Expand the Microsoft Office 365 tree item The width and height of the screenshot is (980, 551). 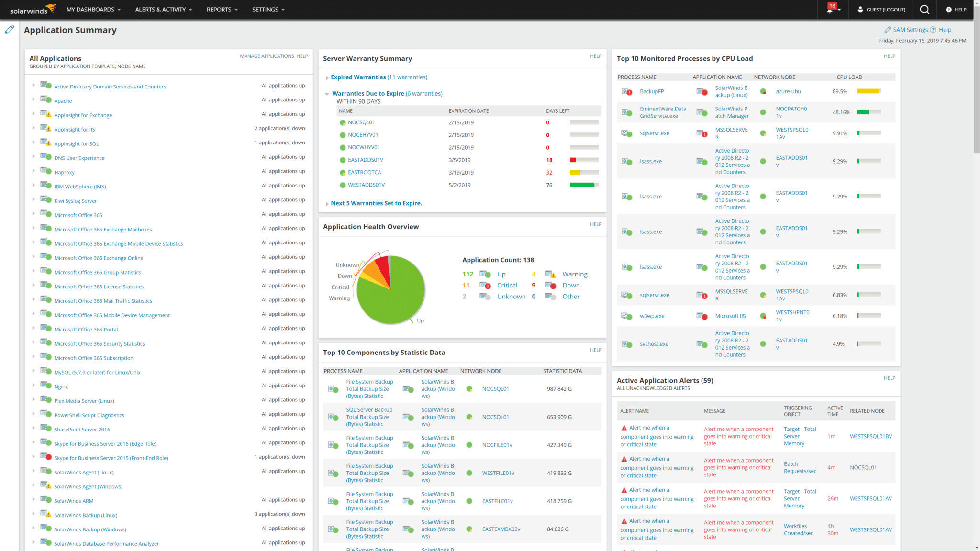(33, 214)
